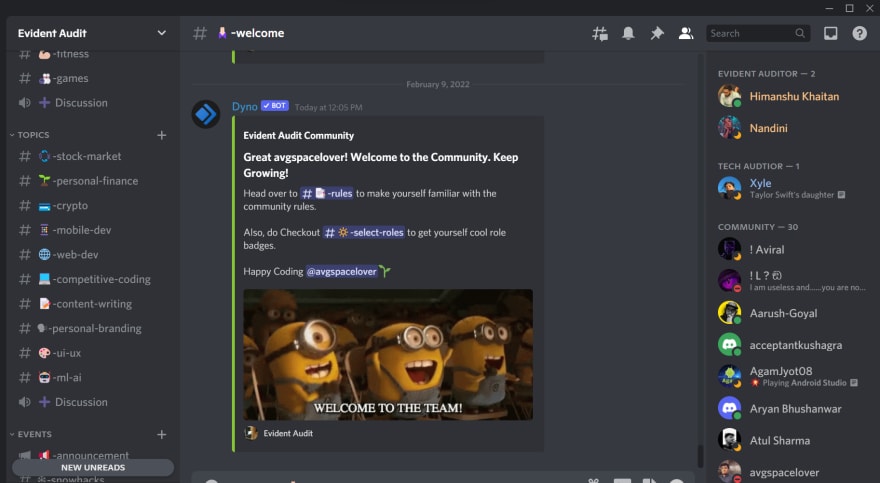Click the EVIDENT AUDITOR — 2 role heading
Viewport: 880px width, 483px height.
(x=766, y=74)
